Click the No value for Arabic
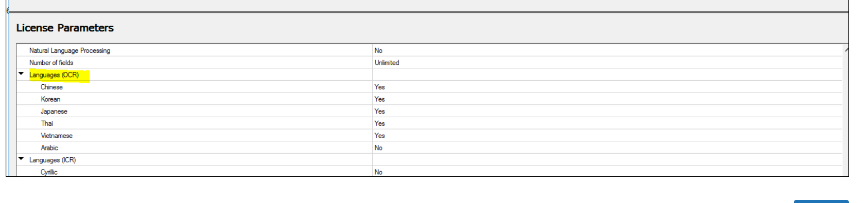Image resolution: width=868 pixels, height=203 pixels. click(378, 148)
